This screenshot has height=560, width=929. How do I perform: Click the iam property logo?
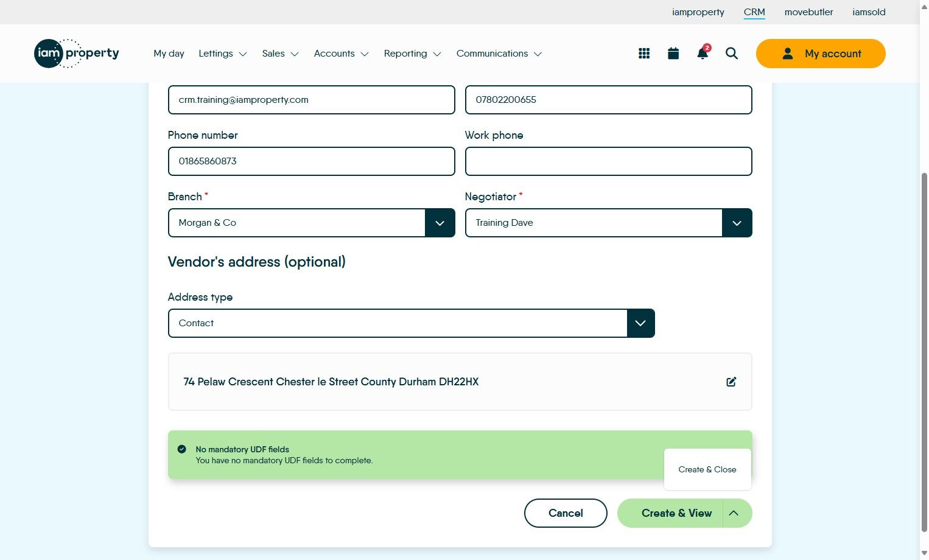(x=77, y=54)
